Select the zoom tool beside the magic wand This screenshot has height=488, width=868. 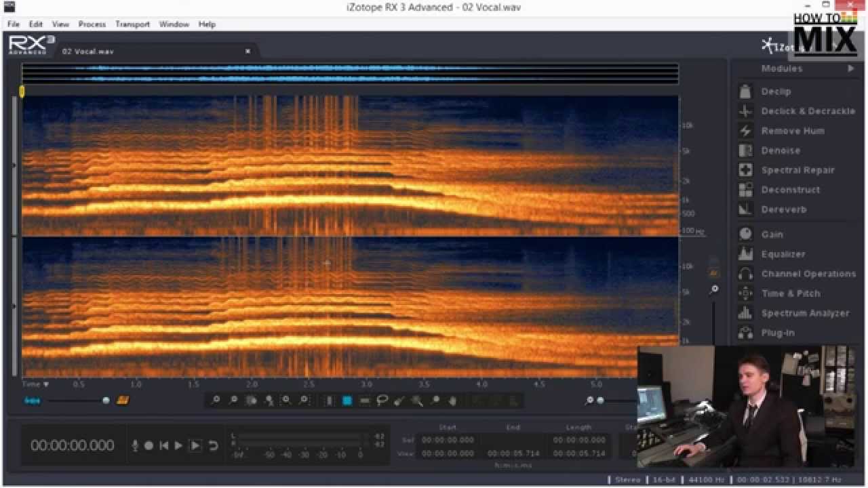(x=435, y=401)
